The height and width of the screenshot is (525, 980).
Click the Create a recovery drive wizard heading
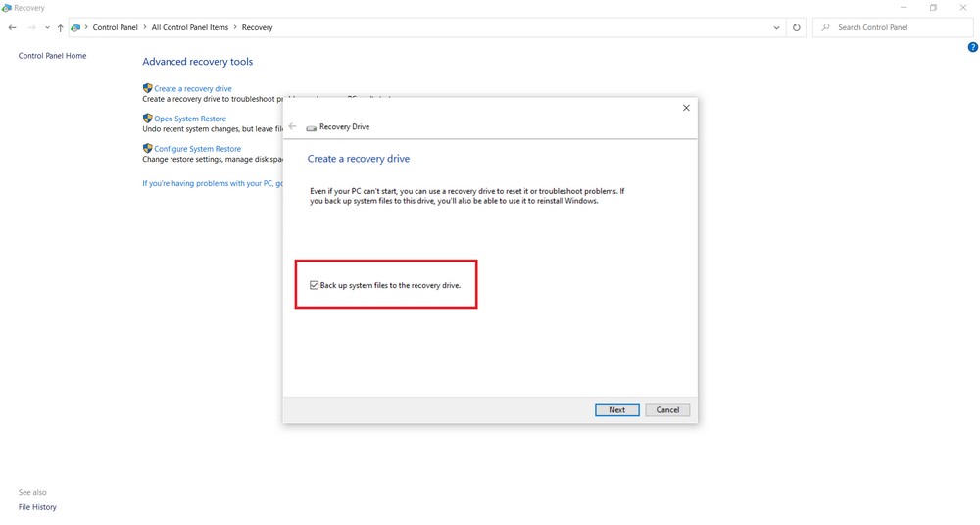359,159
